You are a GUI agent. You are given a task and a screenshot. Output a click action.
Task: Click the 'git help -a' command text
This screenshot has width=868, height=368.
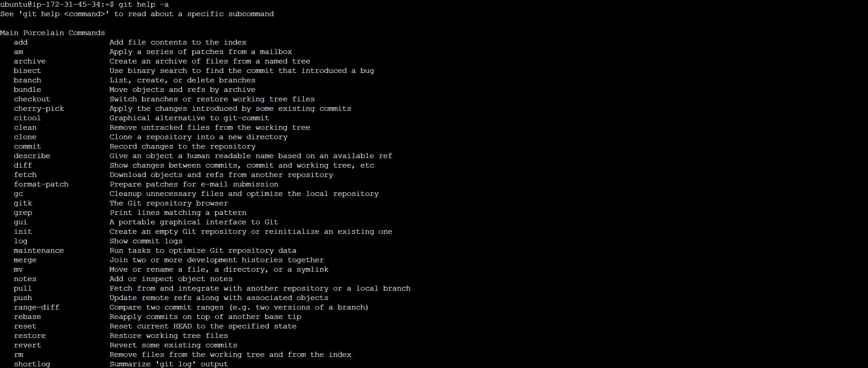coord(143,5)
